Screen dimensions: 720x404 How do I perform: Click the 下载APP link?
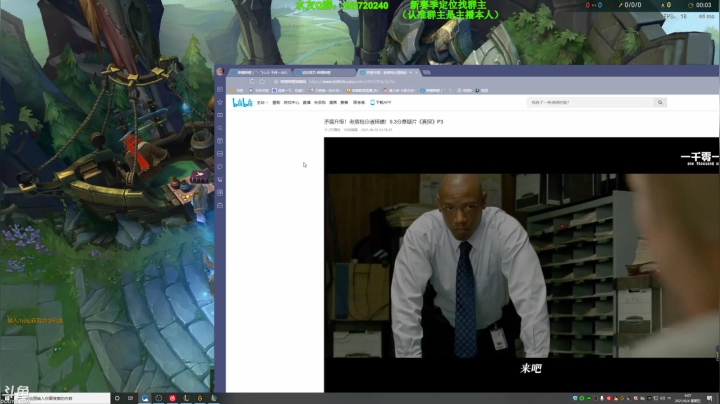381,102
